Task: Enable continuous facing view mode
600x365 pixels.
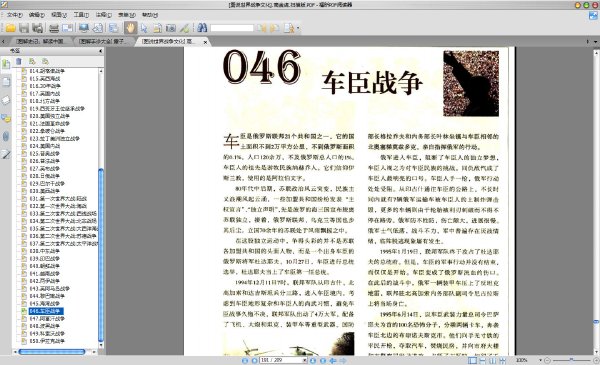Action: (502, 360)
